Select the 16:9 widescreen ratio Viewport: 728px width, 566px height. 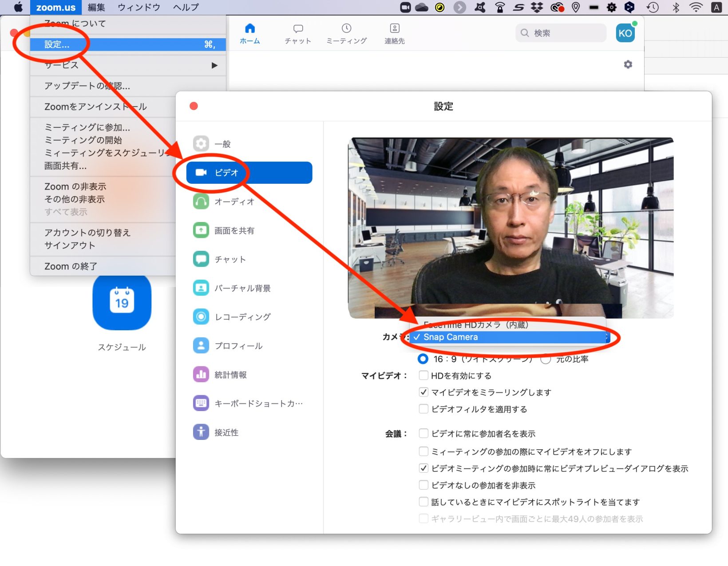[x=423, y=359]
